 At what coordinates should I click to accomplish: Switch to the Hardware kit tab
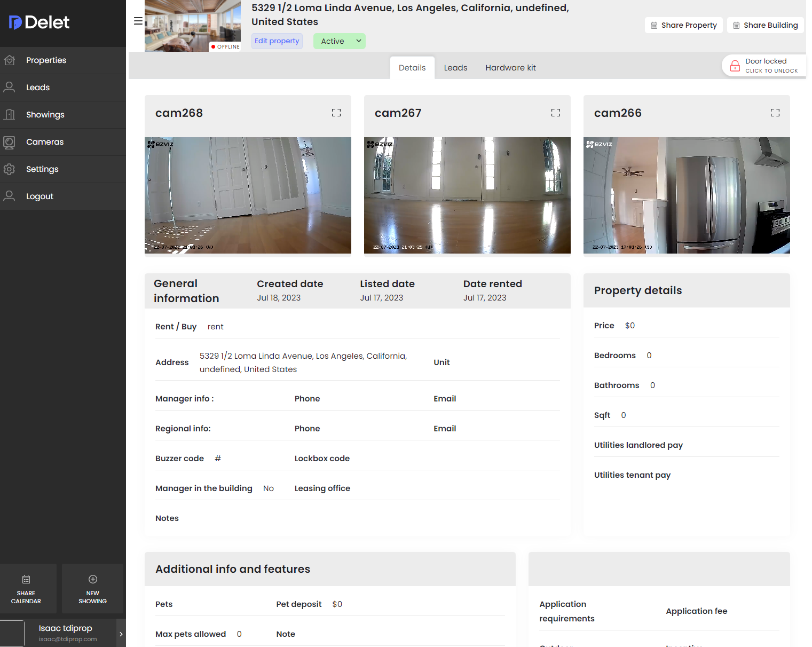(x=510, y=68)
